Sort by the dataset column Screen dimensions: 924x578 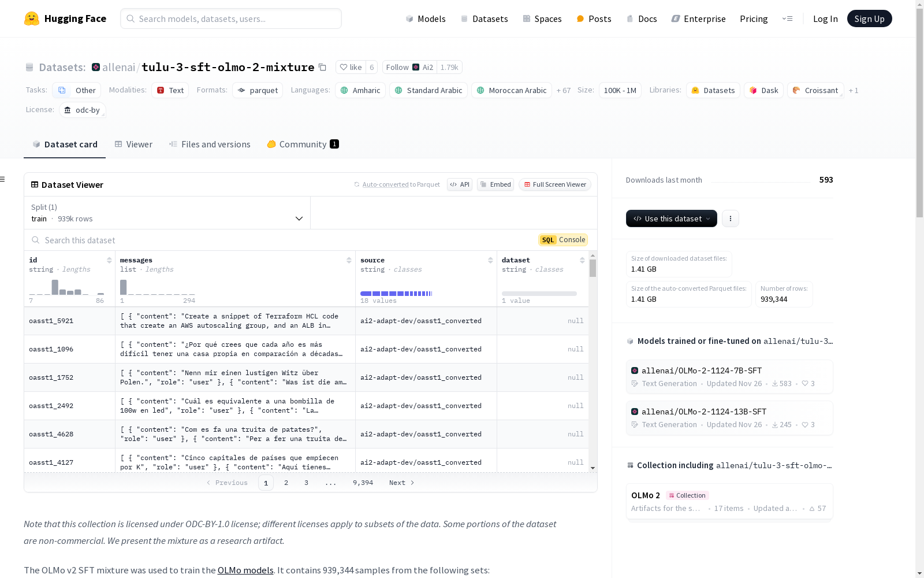[582, 260]
